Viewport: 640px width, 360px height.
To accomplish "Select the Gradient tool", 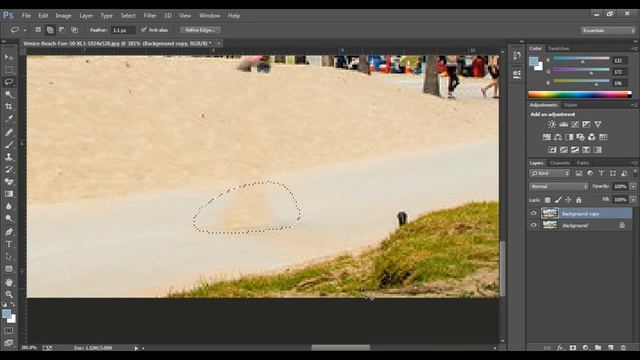I will click(9, 194).
